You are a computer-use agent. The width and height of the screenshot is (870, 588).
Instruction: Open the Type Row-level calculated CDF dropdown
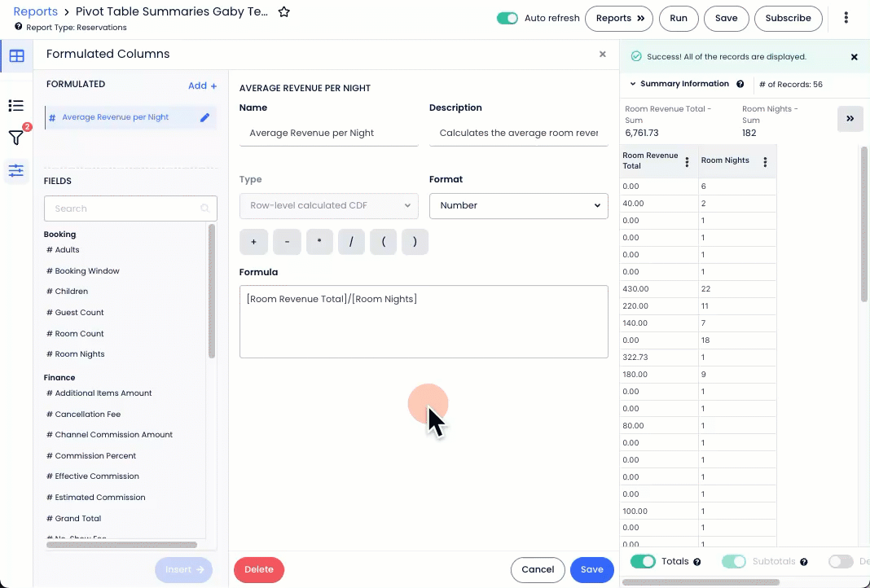329,205
